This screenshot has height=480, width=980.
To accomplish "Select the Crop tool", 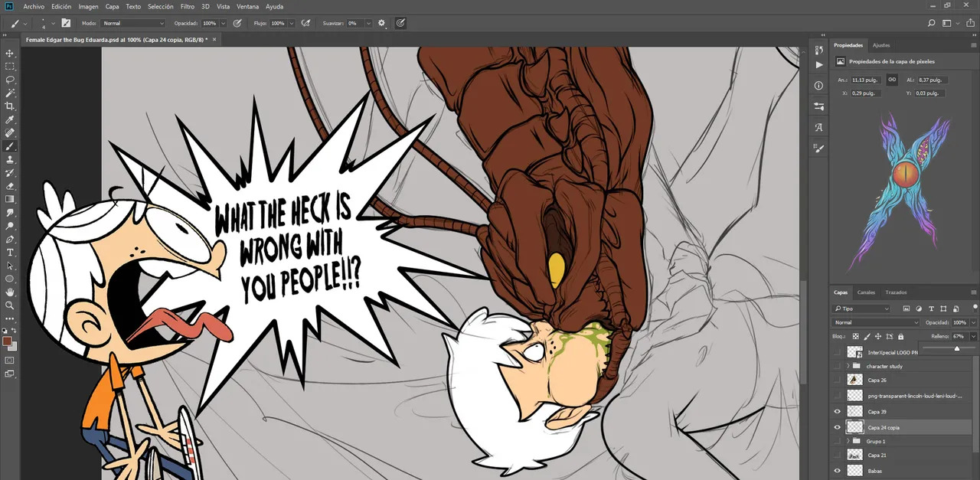I will (x=10, y=106).
